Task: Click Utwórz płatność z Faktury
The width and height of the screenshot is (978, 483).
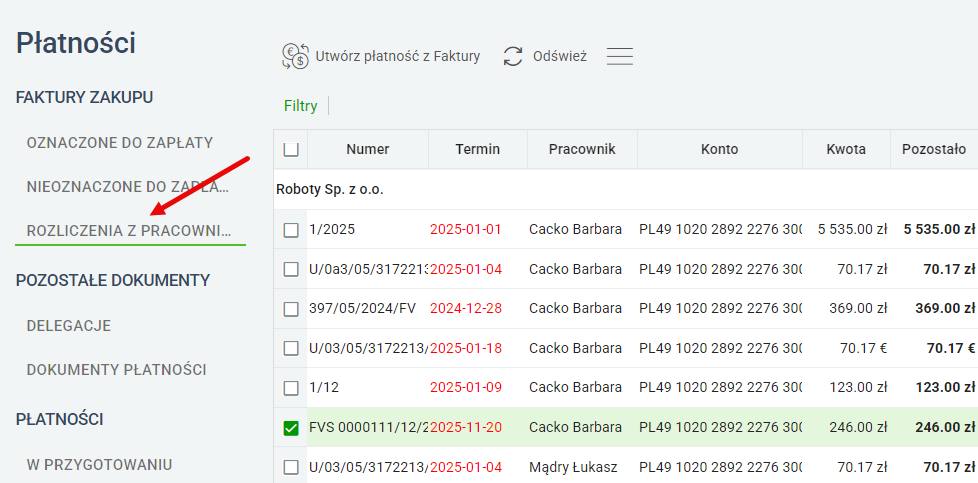Action: [x=398, y=57]
